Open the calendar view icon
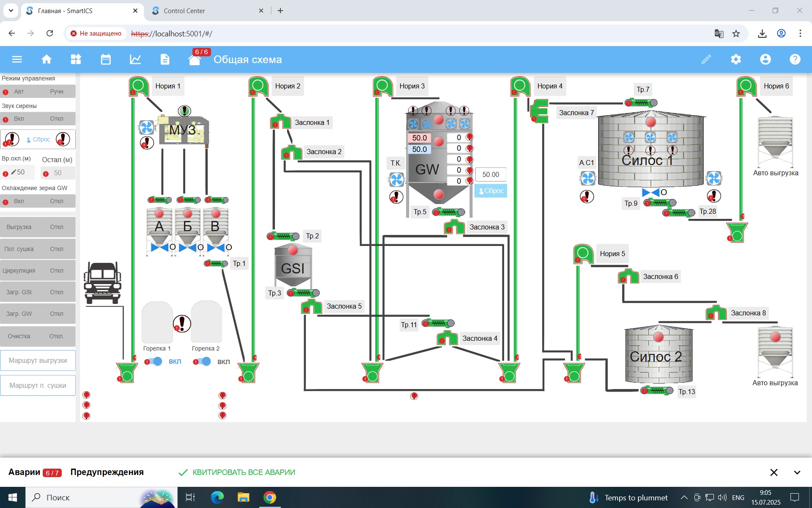The image size is (812, 508). (x=106, y=59)
